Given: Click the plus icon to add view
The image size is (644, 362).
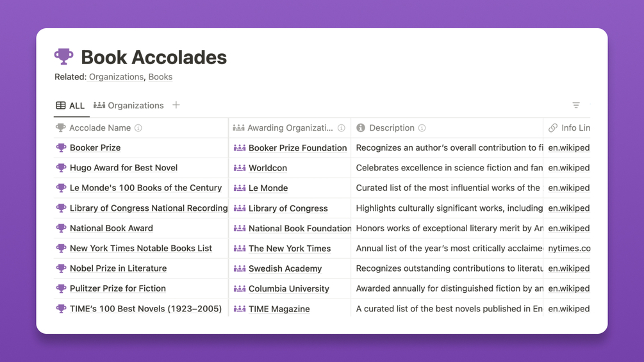Looking at the screenshot, I should coord(176,105).
